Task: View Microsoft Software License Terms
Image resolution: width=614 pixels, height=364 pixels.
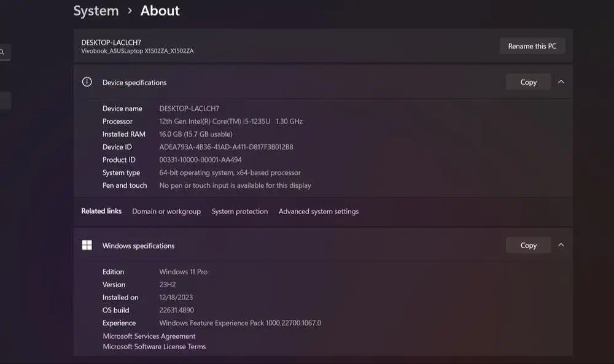Action: click(x=154, y=347)
